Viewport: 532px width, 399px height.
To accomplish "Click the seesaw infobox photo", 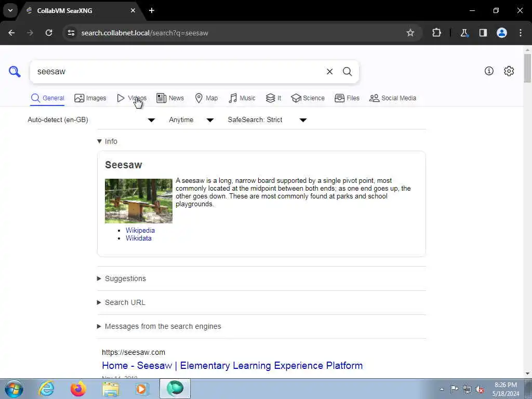I will point(138,201).
